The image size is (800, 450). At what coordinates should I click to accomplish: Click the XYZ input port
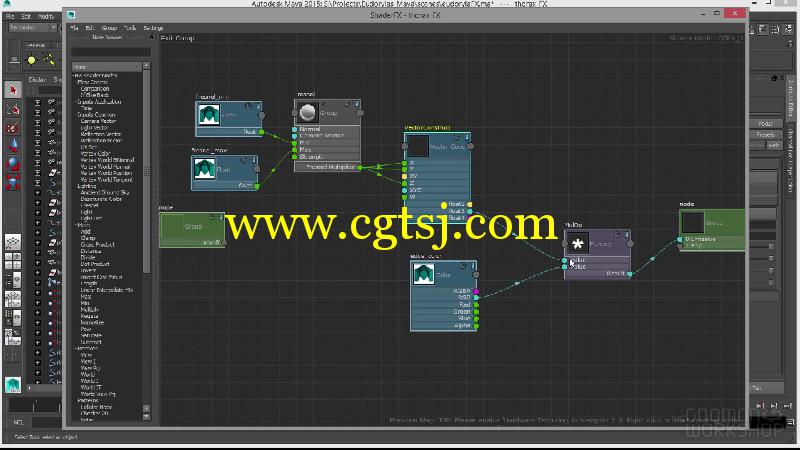(405, 190)
